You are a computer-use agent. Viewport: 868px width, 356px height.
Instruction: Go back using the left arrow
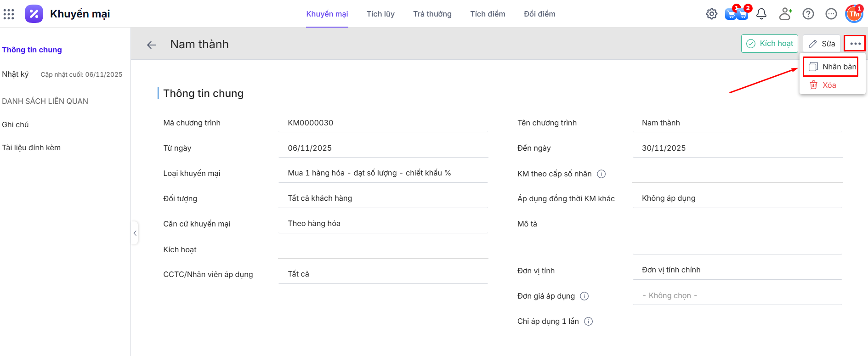152,45
